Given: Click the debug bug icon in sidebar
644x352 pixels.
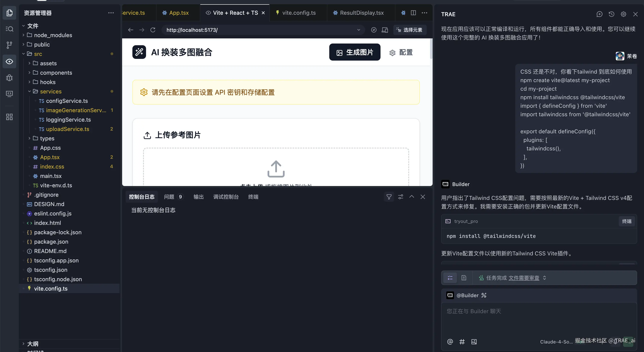Looking at the screenshot, I should pos(9,78).
